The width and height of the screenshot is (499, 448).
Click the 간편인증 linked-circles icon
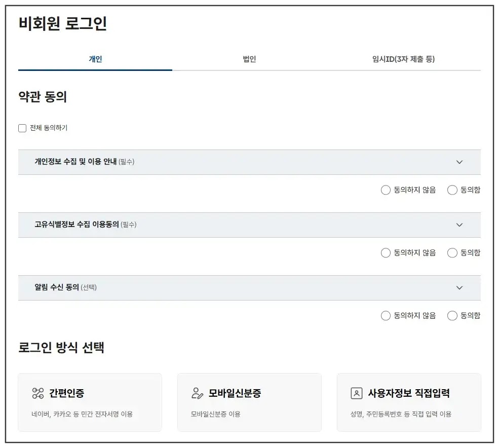[38, 393]
